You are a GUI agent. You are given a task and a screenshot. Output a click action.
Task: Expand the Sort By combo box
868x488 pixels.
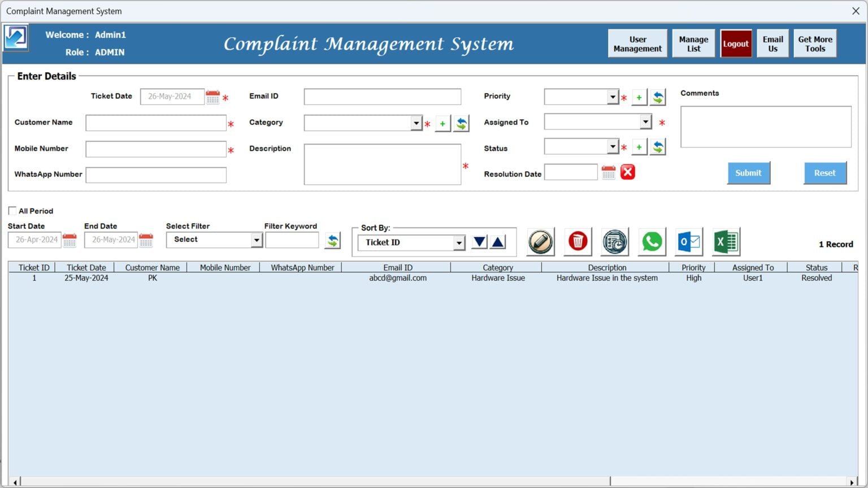pyautogui.click(x=458, y=242)
